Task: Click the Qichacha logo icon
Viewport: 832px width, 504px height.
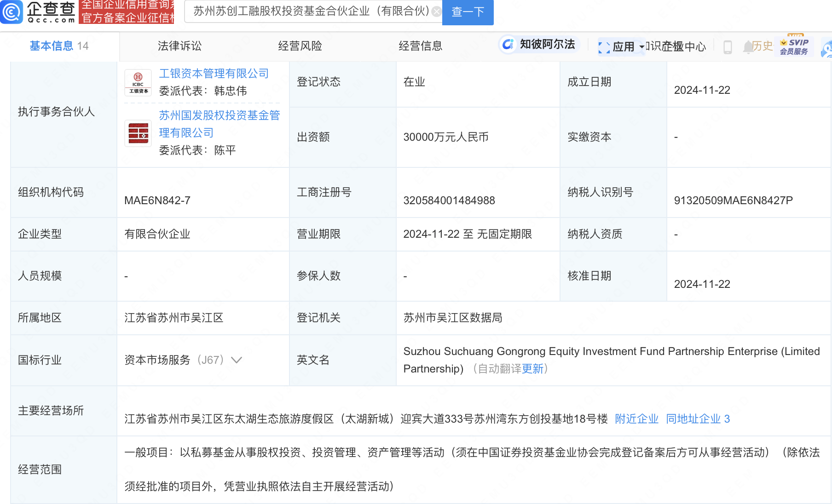Action: (x=12, y=11)
